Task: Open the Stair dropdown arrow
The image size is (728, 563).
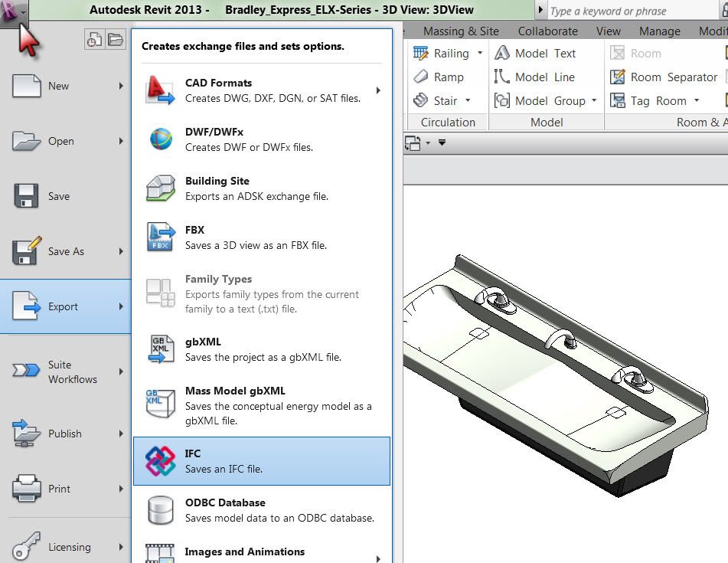Action: click(468, 100)
